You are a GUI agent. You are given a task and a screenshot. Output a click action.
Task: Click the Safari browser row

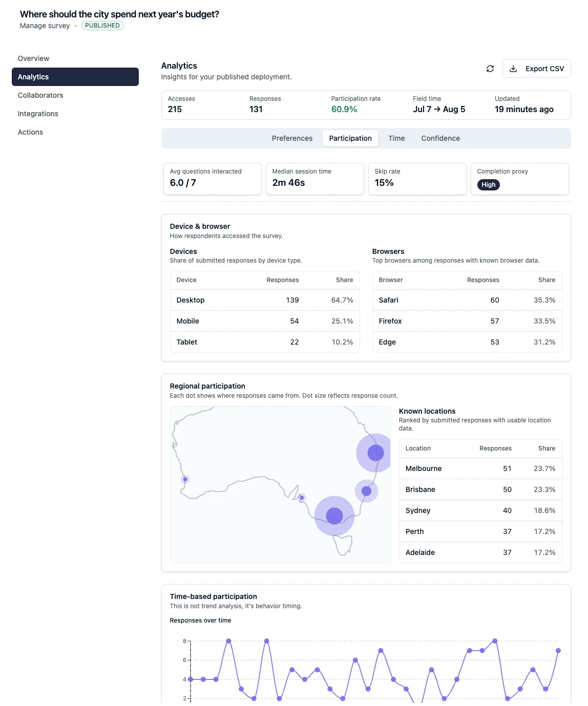point(467,300)
